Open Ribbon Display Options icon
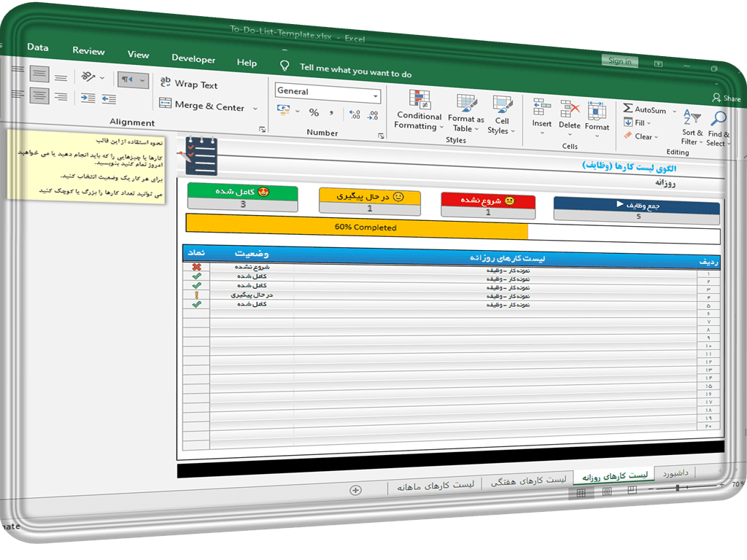Image resolution: width=747 pixels, height=560 pixels. coord(659,63)
